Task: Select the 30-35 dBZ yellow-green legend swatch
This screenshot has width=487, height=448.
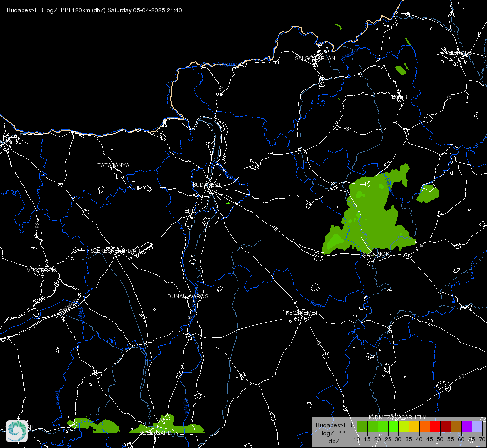Action: click(x=404, y=427)
